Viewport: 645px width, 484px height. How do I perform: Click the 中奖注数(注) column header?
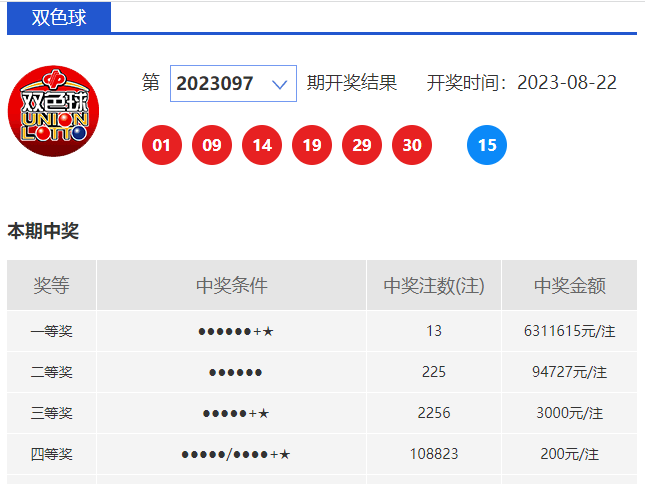434,285
